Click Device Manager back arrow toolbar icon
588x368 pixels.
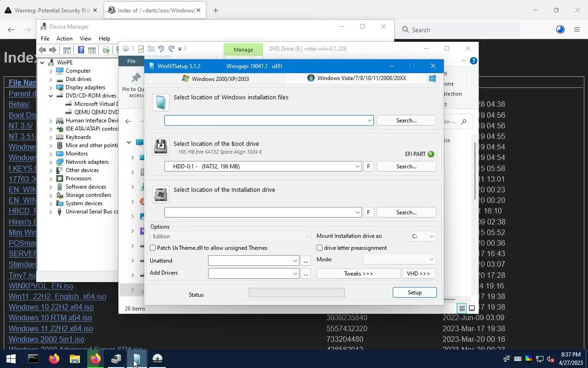click(x=42, y=50)
